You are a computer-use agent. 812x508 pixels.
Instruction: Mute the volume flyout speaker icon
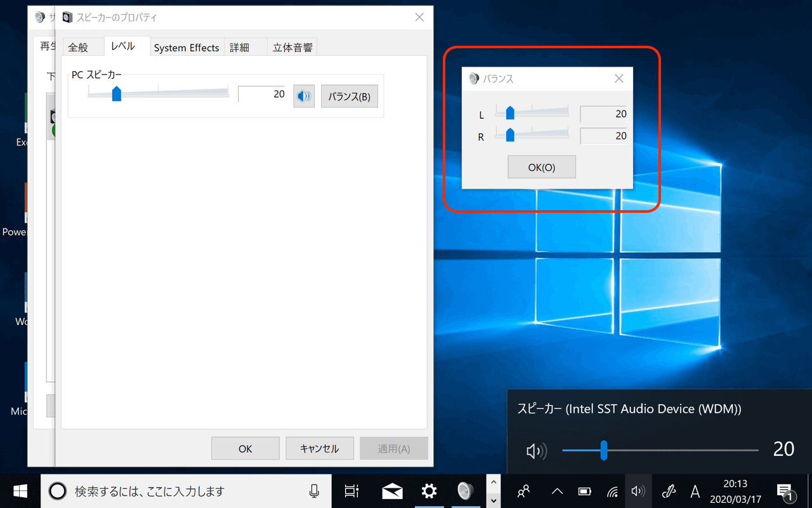(536, 451)
